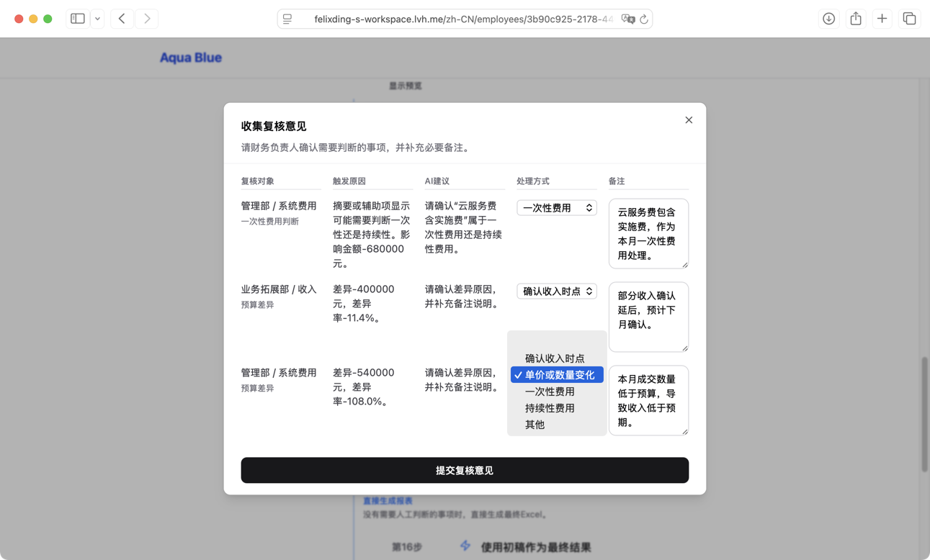Click the page vertical scrollbar thumb
930x560 pixels.
pyautogui.click(x=925, y=414)
